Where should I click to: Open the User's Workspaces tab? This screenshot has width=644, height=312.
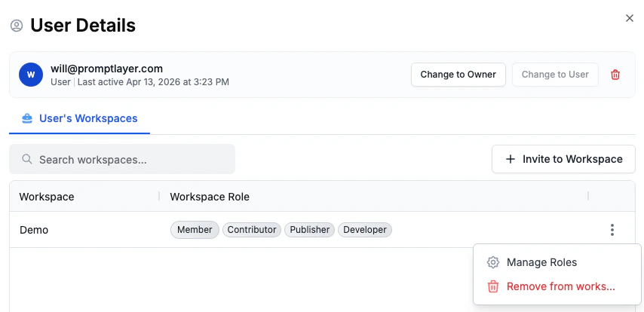click(80, 118)
